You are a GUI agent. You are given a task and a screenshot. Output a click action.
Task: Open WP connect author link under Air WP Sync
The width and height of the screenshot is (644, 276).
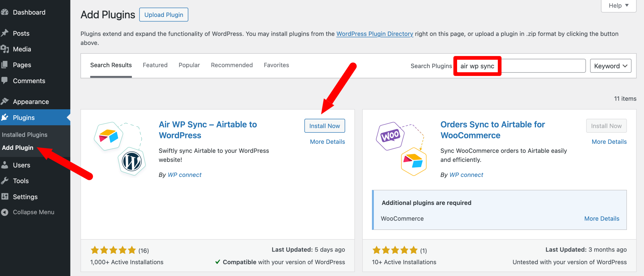(x=184, y=175)
